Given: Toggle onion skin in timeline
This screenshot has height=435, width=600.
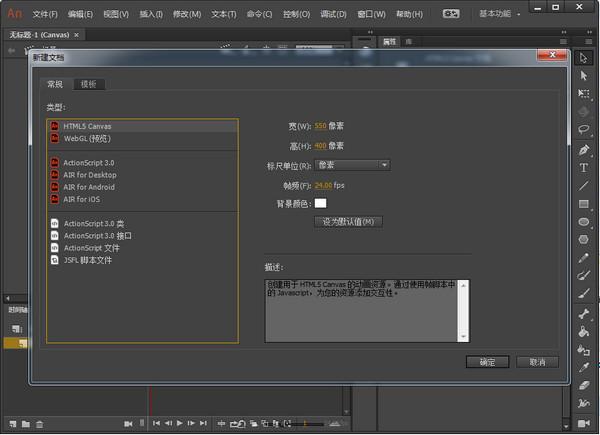Looking at the screenshot, I should 253,424.
